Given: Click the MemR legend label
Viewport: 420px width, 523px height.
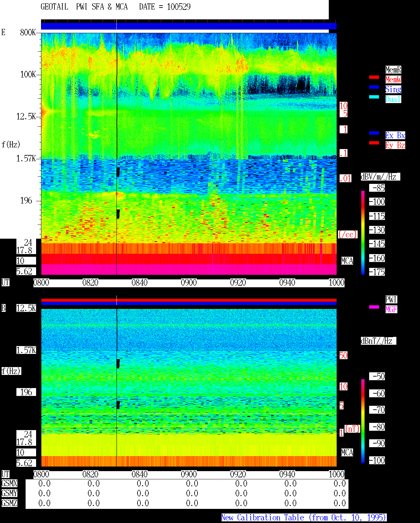Looking at the screenshot, I should coord(393,70).
